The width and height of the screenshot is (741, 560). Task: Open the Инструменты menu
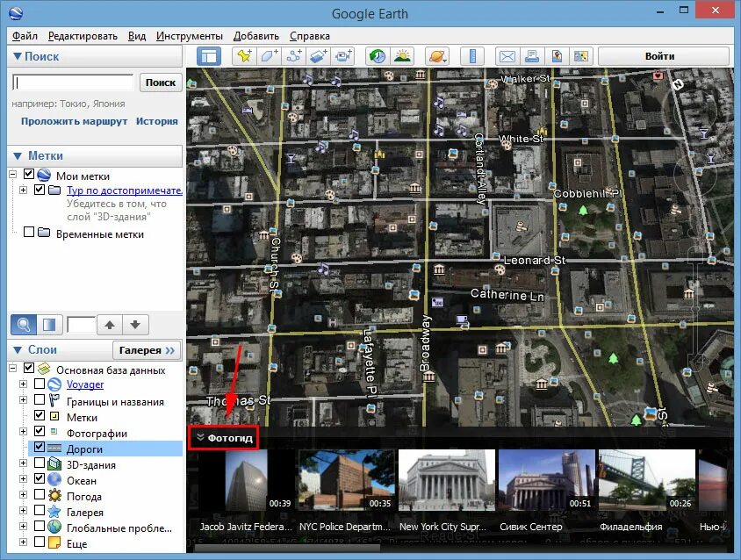click(x=189, y=36)
